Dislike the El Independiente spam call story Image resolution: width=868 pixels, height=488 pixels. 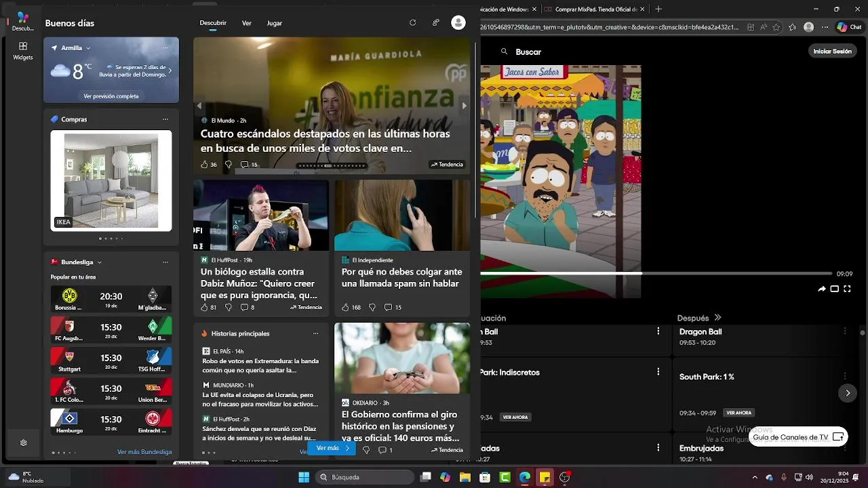coord(372,307)
